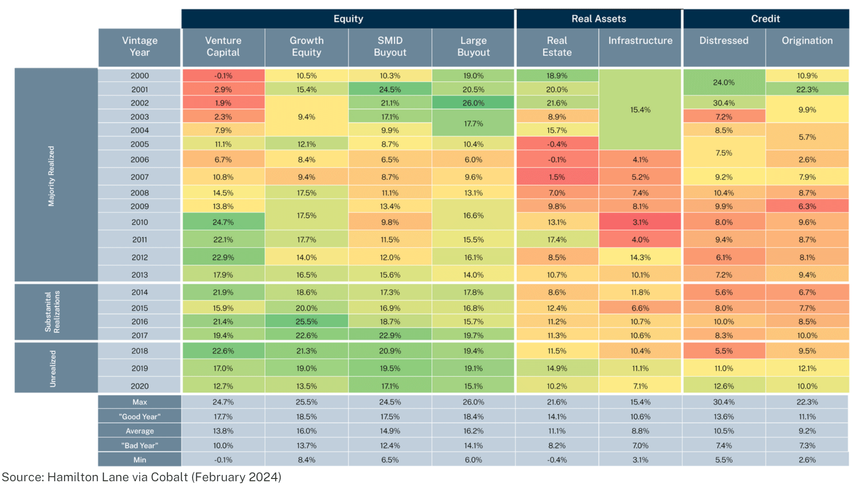Click the Venture Capital column header
Screen dimensions: 868x488
223,46
